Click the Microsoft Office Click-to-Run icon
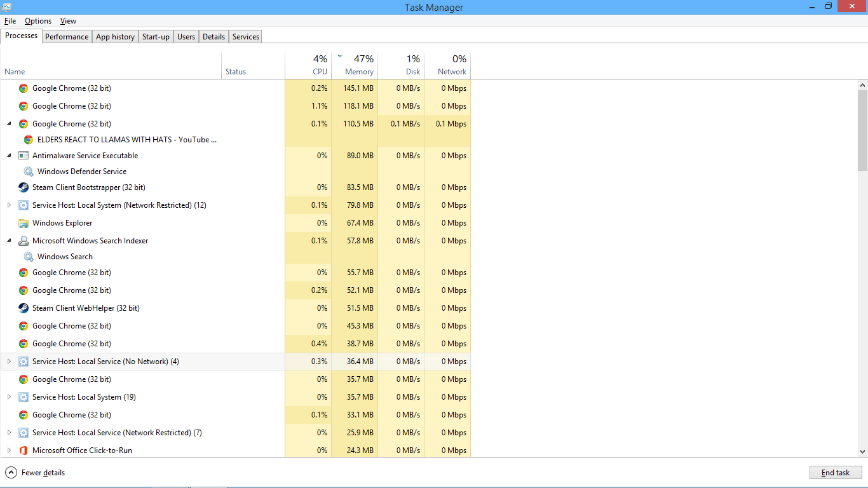 pos(24,451)
